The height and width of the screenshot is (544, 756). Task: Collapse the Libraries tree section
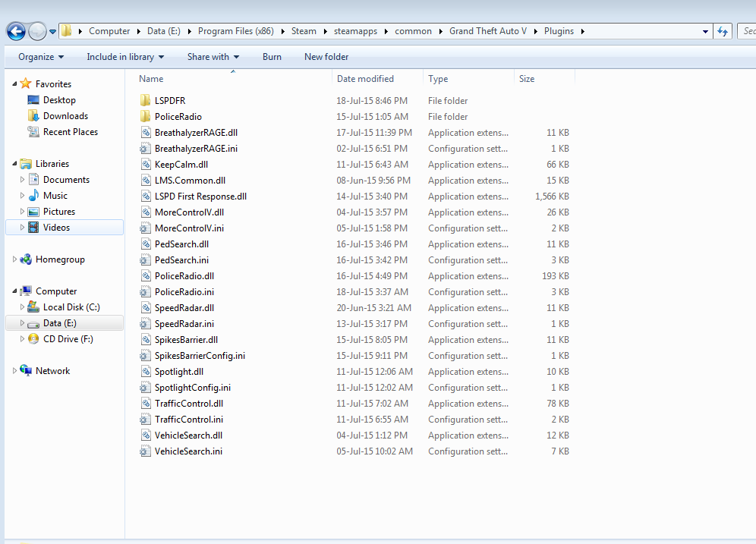pyautogui.click(x=14, y=164)
